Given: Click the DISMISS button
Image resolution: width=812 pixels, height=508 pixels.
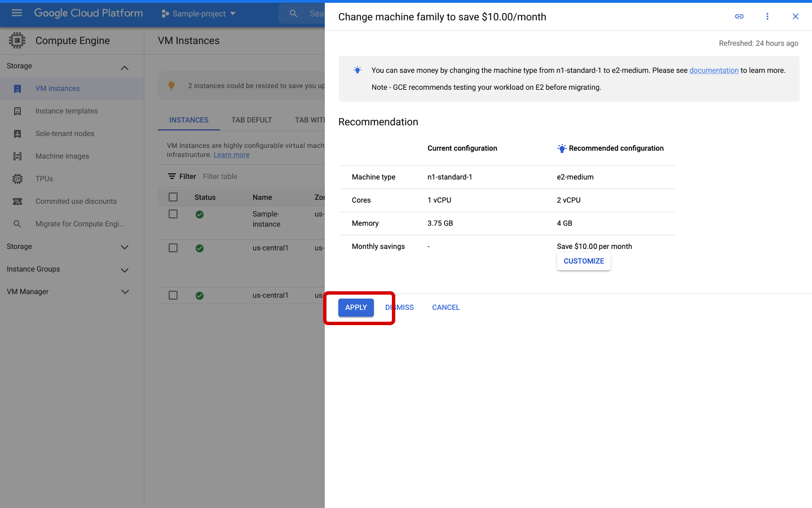Looking at the screenshot, I should pos(399,308).
